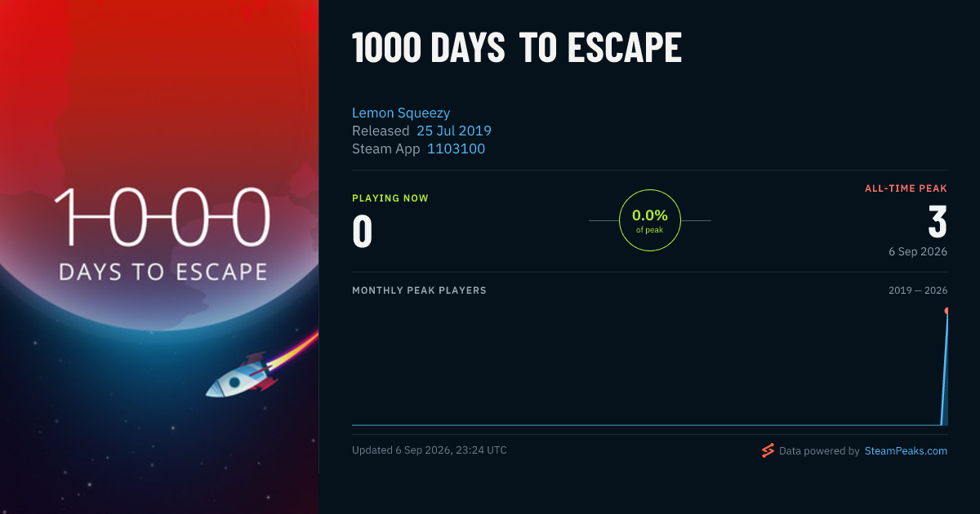Click the Updated 6 Sep 2026 timestamp
Screen dimensions: 980x514
[x=429, y=450]
